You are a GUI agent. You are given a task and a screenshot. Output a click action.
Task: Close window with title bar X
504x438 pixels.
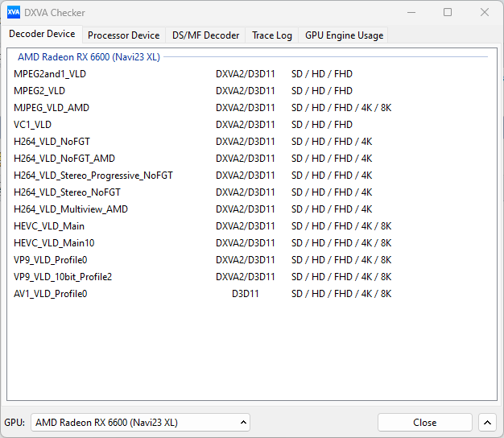pyautogui.click(x=485, y=13)
